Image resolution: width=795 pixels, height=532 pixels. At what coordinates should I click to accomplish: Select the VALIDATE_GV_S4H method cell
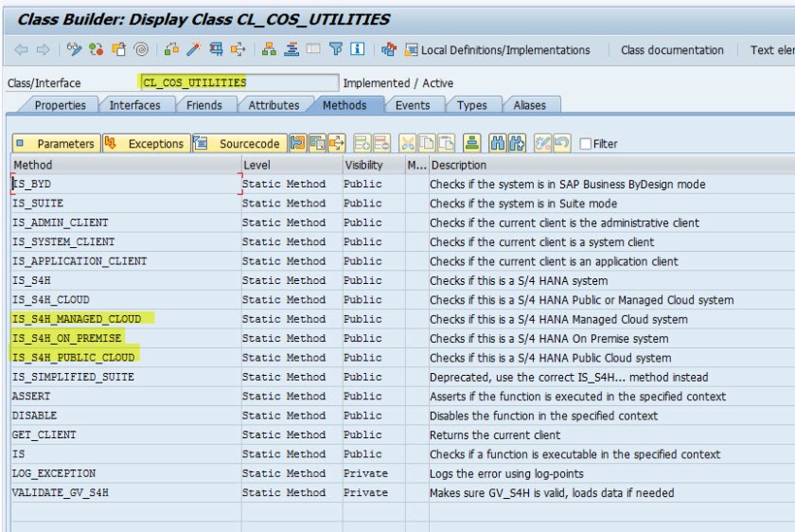click(126, 492)
